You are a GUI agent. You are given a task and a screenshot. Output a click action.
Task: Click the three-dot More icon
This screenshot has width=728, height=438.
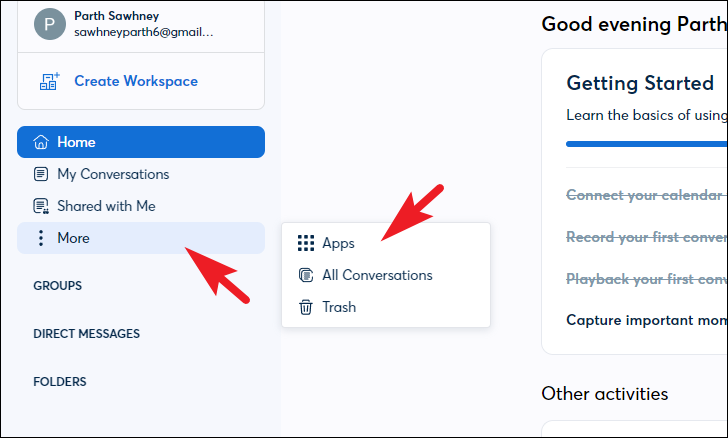(x=41, y=238)
